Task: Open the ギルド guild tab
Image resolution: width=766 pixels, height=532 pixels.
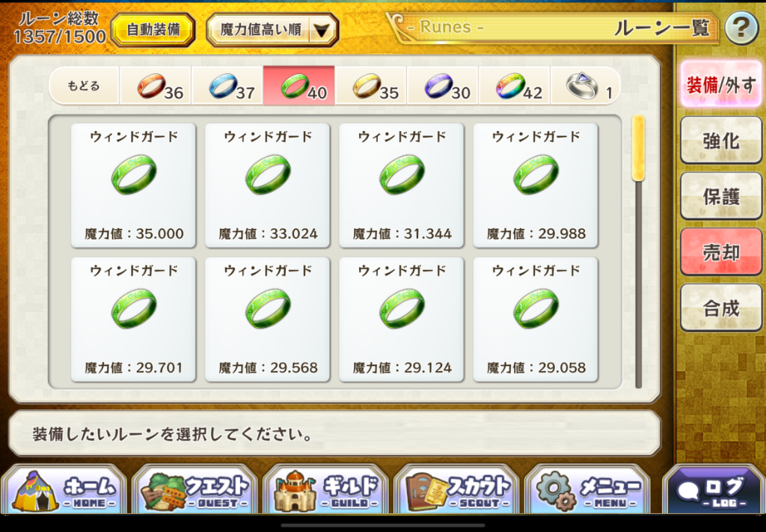Action: click(x=326, y=490)
